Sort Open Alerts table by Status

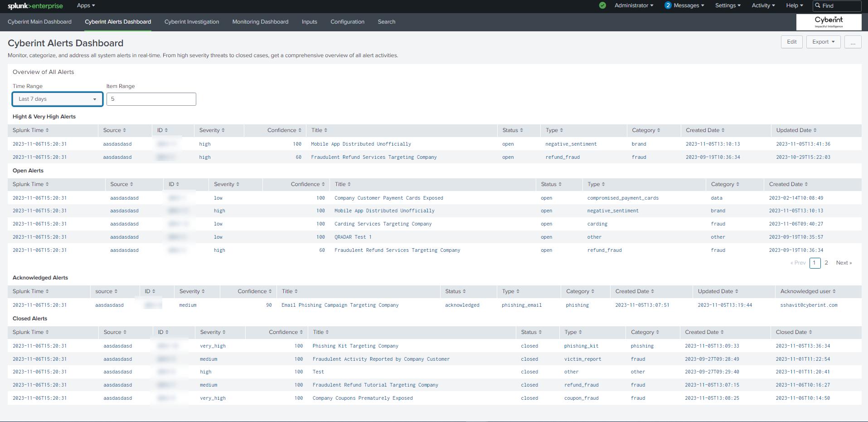[551, 184]
